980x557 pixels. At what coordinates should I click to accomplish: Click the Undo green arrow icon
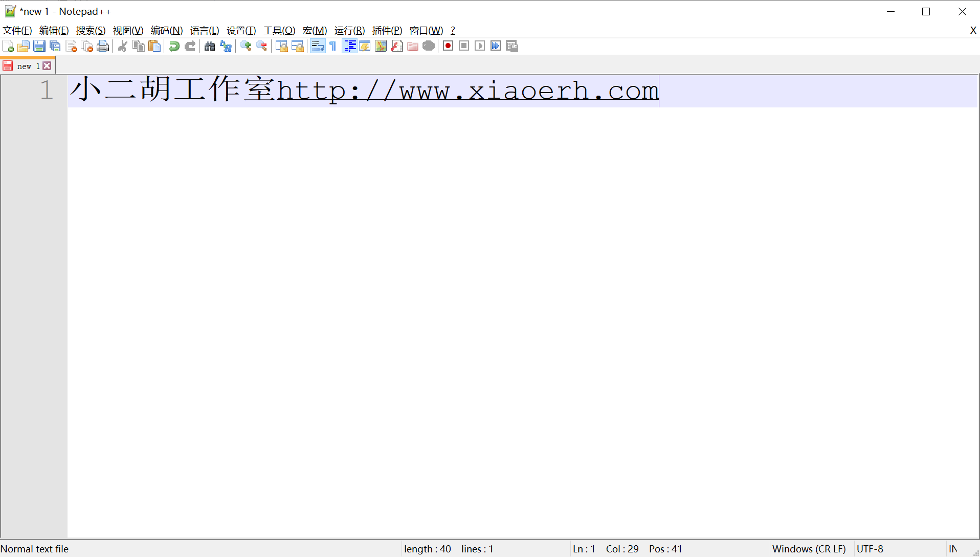(x=174, y=46)
